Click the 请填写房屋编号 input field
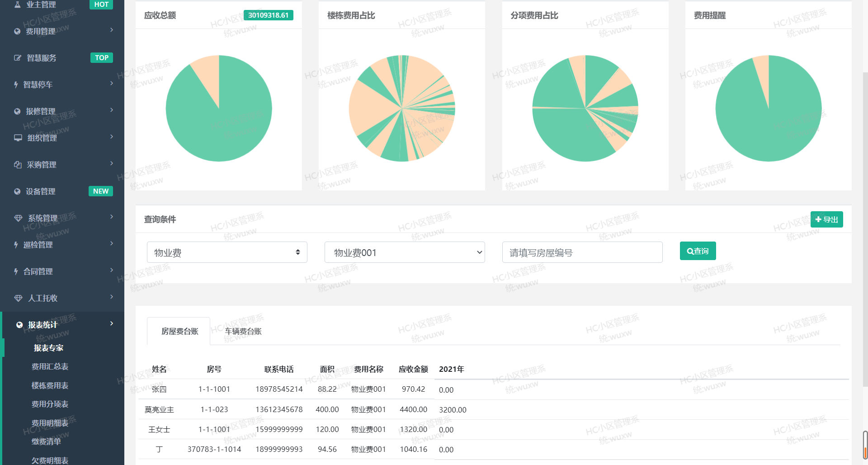The height and width of the screenshot is (465, 868). click(582, 252)
